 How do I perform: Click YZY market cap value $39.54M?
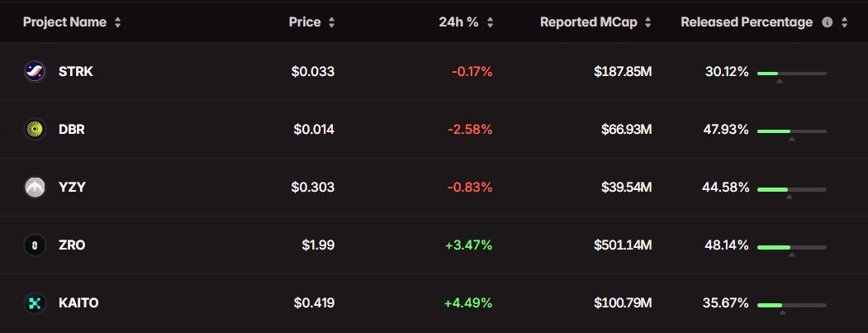click(x=627, y=188)
